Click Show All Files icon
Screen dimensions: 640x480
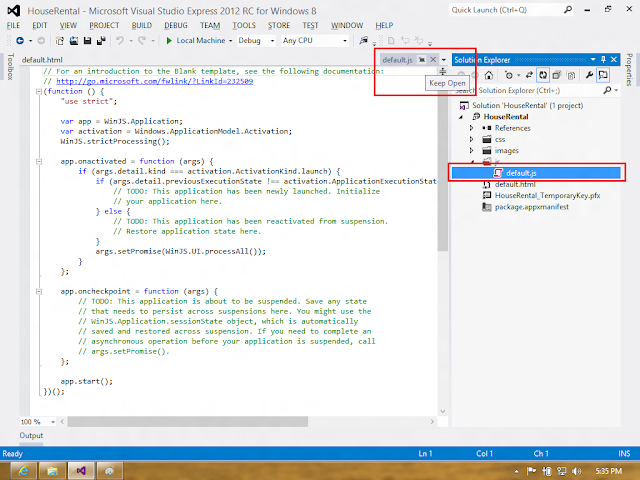coord(571,75)
